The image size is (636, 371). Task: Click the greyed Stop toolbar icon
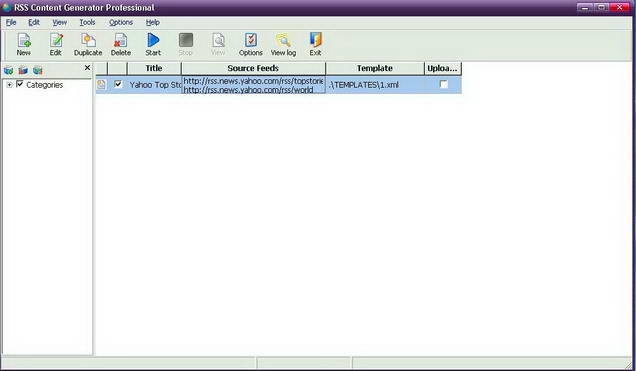point(185,45)
